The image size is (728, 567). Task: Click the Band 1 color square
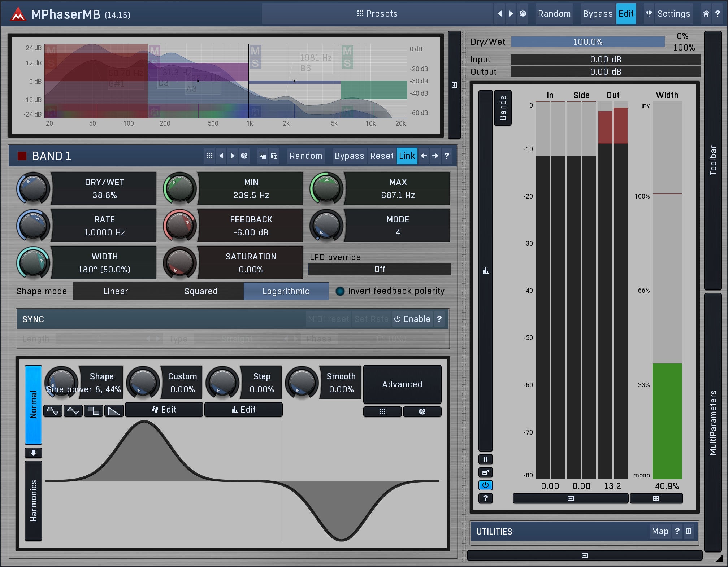coord(22,156)
